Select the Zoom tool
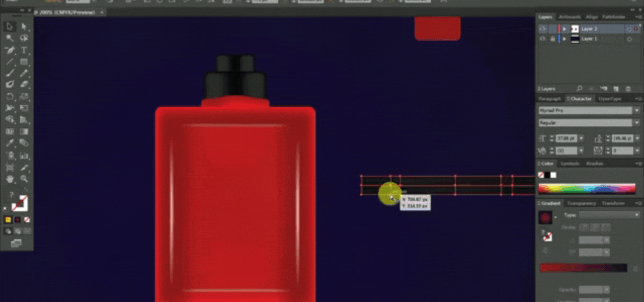The image size is (644, 302). tap(24, 179)
